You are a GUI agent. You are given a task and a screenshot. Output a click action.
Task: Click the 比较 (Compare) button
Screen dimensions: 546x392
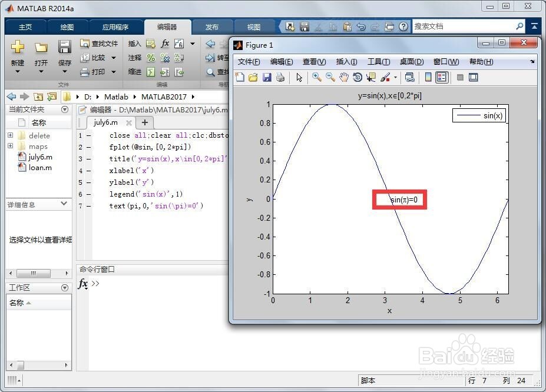tap(93, 58)
